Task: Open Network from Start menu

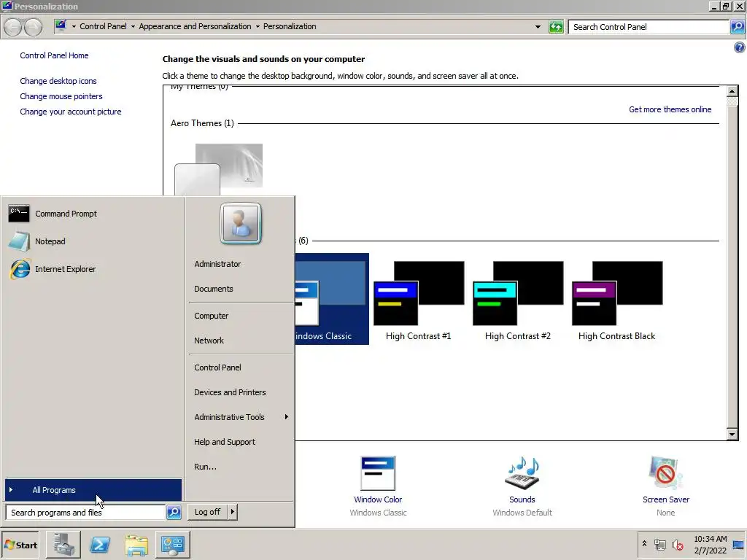Action: [x=209, y=341]
